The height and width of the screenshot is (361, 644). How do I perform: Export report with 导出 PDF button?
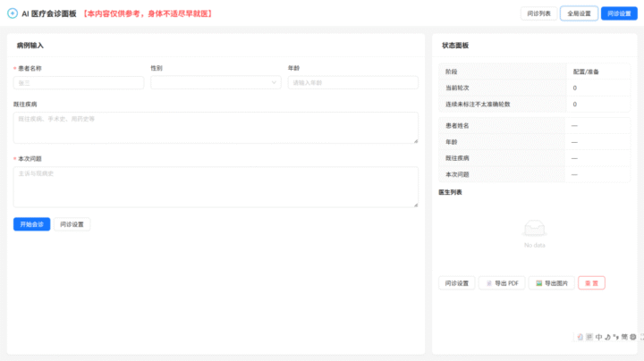(x=502, y=283)
